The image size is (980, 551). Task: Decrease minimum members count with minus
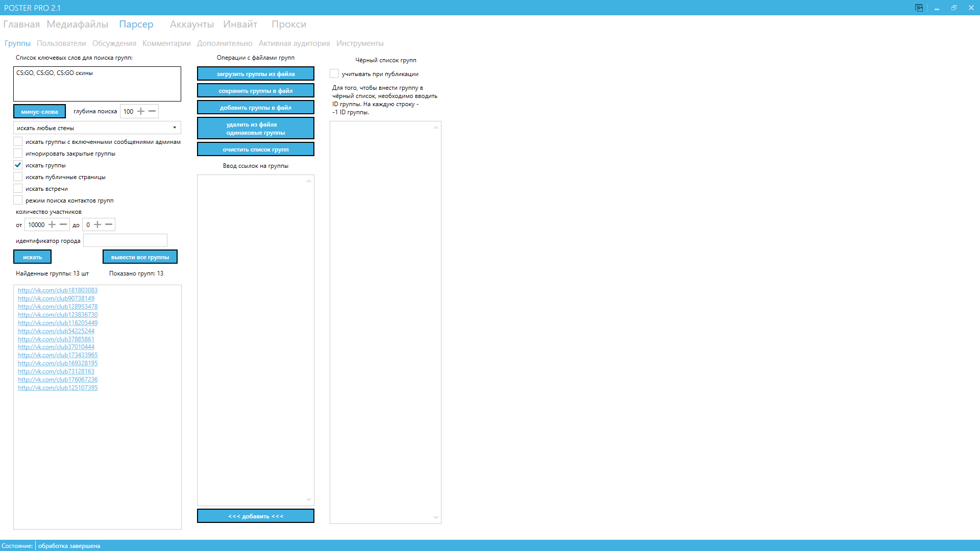click(63, 224)
